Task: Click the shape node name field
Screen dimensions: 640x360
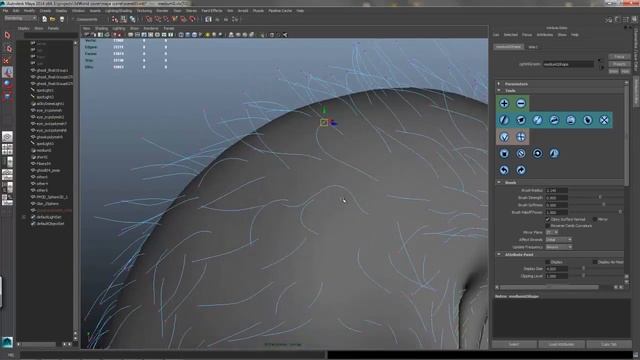Action: [568, 64]
